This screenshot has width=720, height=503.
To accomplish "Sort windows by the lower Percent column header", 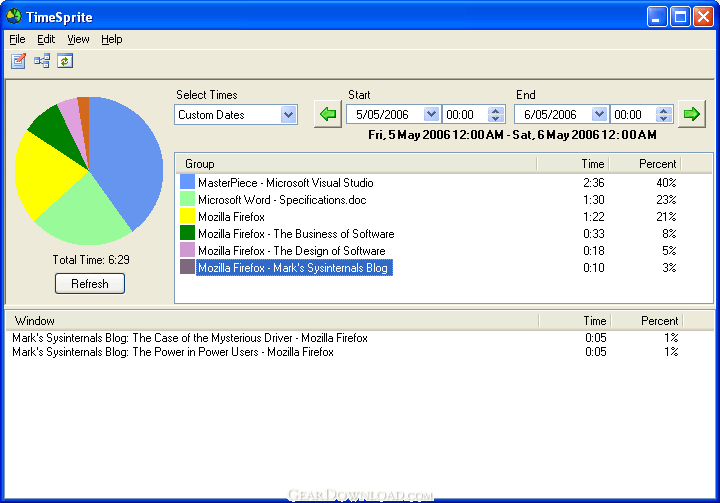I will pyautogui.click(x=647, y=321).
